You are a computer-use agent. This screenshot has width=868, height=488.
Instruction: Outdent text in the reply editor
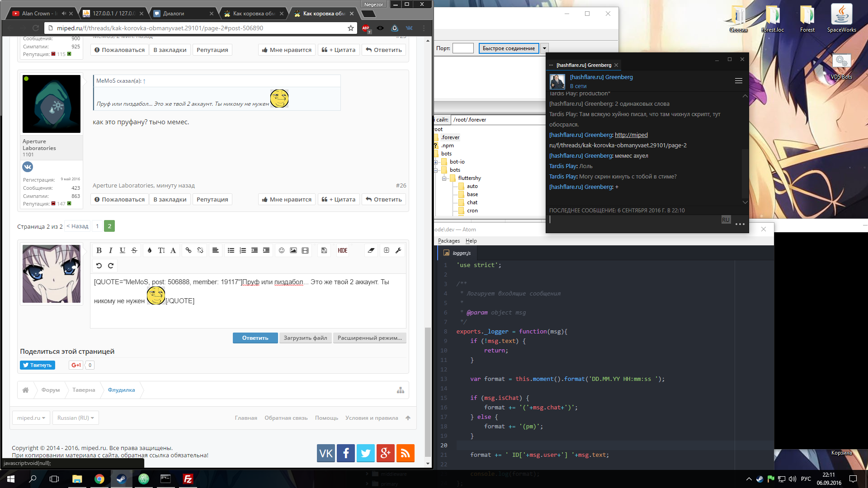click(255, 250)
